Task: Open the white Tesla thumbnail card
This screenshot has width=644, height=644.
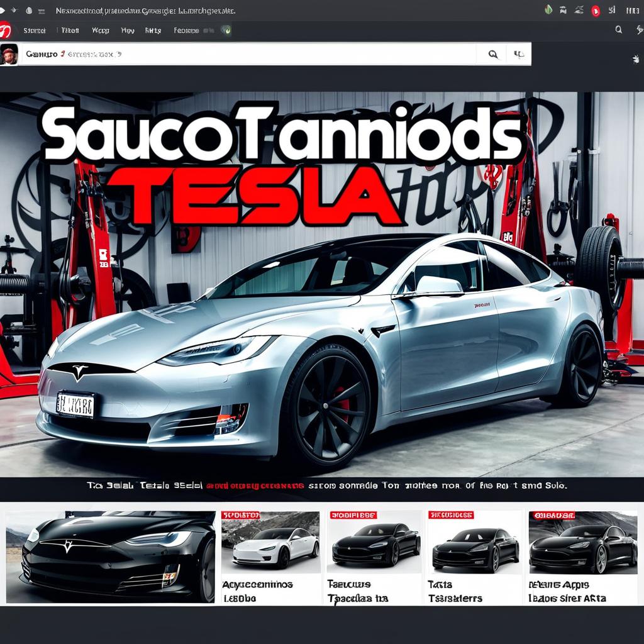Action: click(x=270, y=542)
